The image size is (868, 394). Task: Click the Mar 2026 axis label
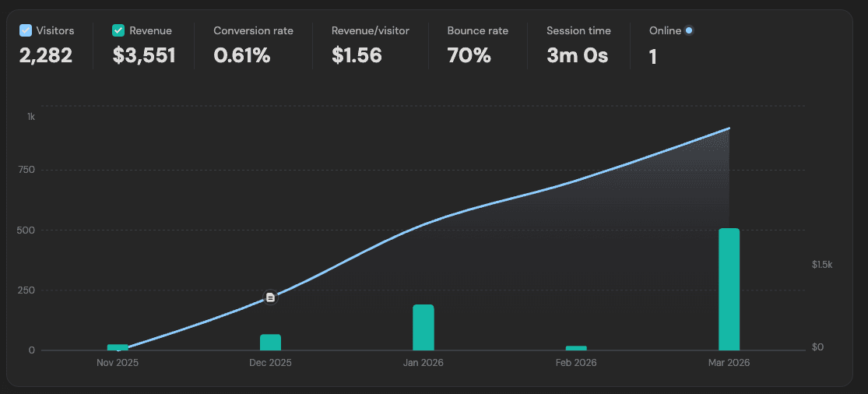[x=729, y=363]
